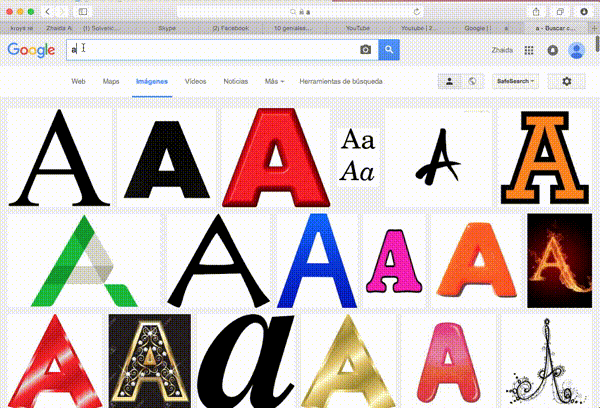
Task: Switch to Vídeos results tab
Action: [x=196, y=81]
